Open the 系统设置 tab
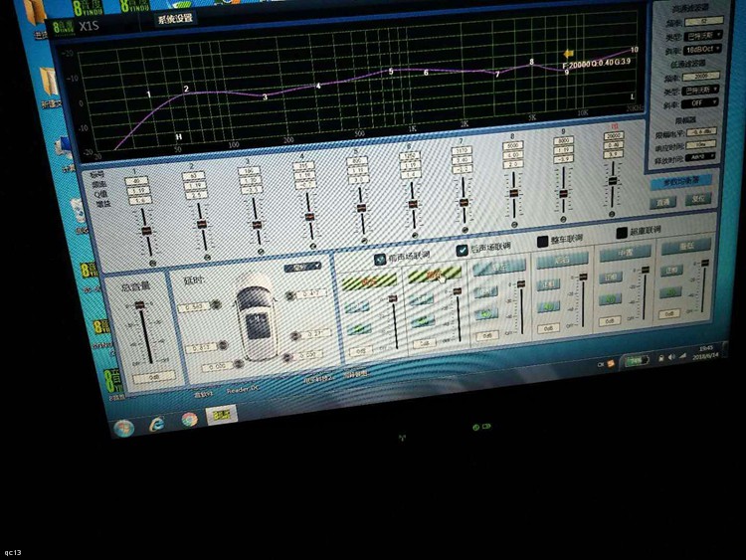 click(176, 18)
